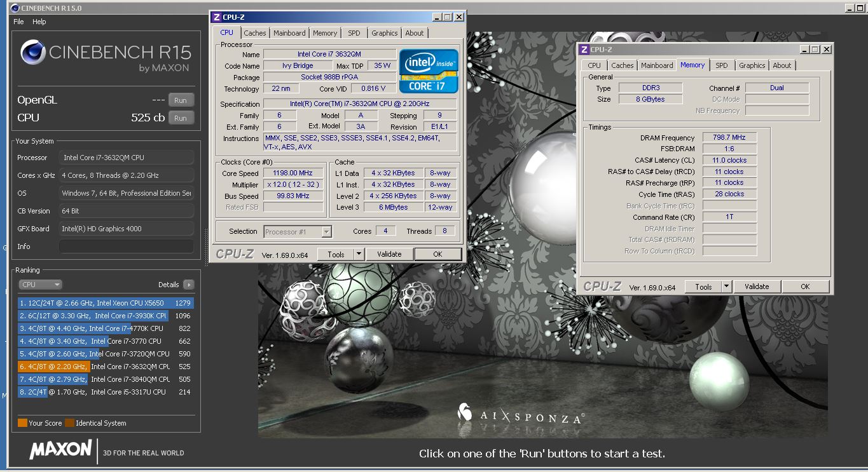Viewport: 868px width, 472px height.
Task: Open the File menu in Cinebench
Action: pos(19,22)
